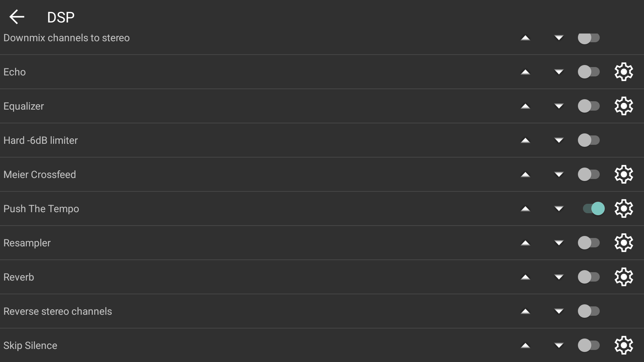Move Downmix channels to stereo down
The width and height of the screenshot is (644, 362).
(x=559, y=38)
